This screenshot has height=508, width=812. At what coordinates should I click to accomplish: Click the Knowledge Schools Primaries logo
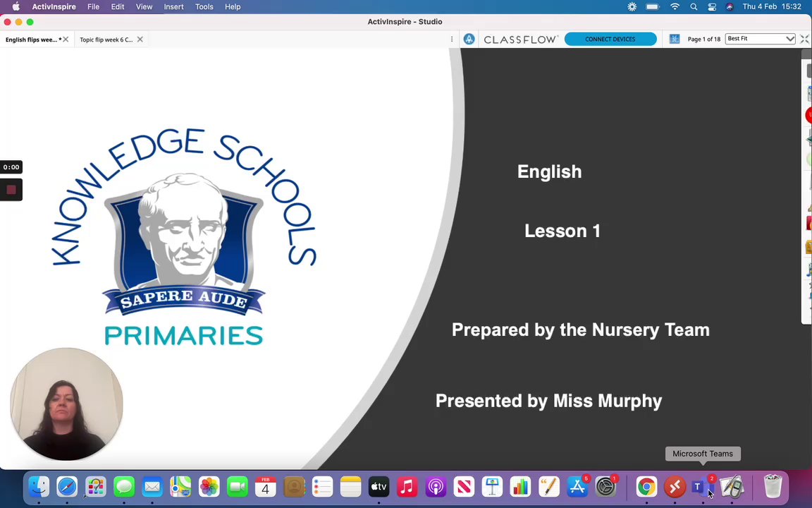(185, 237)
